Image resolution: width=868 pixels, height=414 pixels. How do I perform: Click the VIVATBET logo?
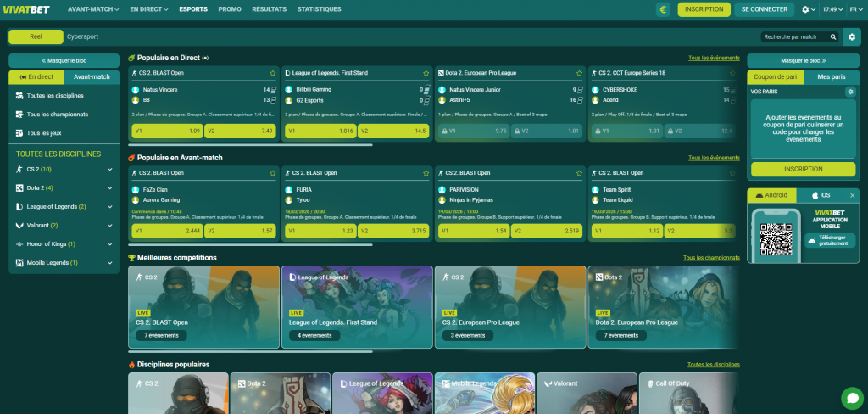(x=29, y=9)
